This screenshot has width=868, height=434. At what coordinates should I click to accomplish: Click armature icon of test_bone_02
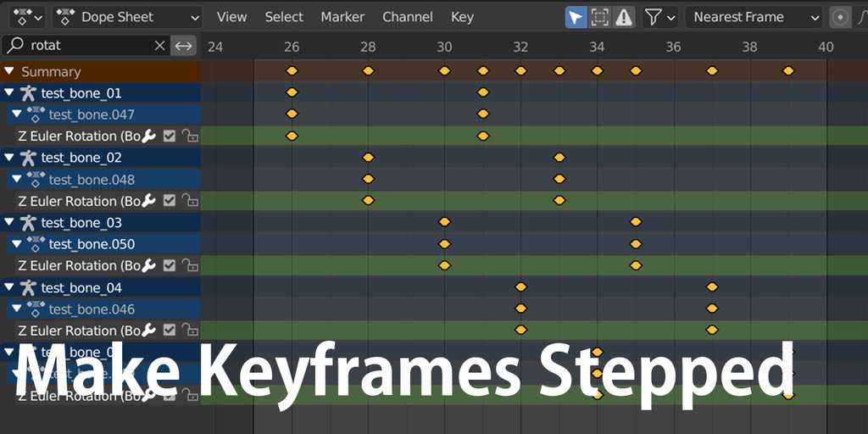tap(28, 158)
